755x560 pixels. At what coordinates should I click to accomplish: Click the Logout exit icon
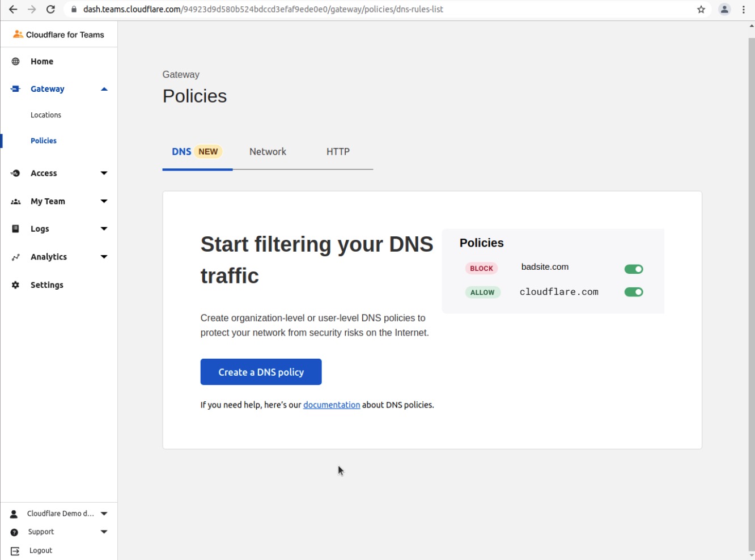coord(15,551)
